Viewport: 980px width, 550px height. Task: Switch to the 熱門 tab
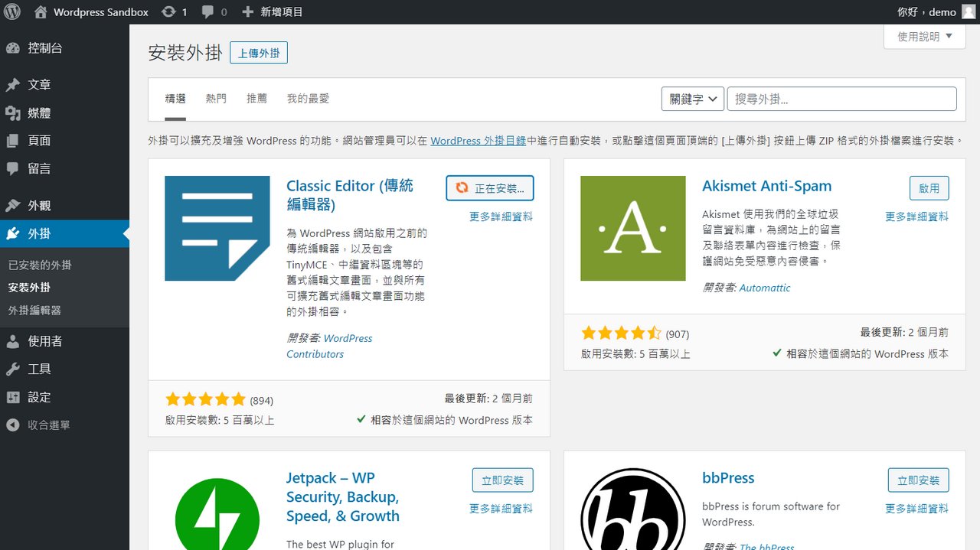coord(216,99)
